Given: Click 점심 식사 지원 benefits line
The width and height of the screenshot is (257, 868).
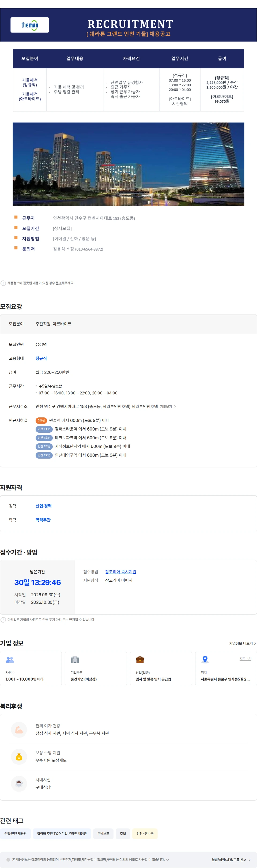Looking at the screenshot, I should [72, 733].
